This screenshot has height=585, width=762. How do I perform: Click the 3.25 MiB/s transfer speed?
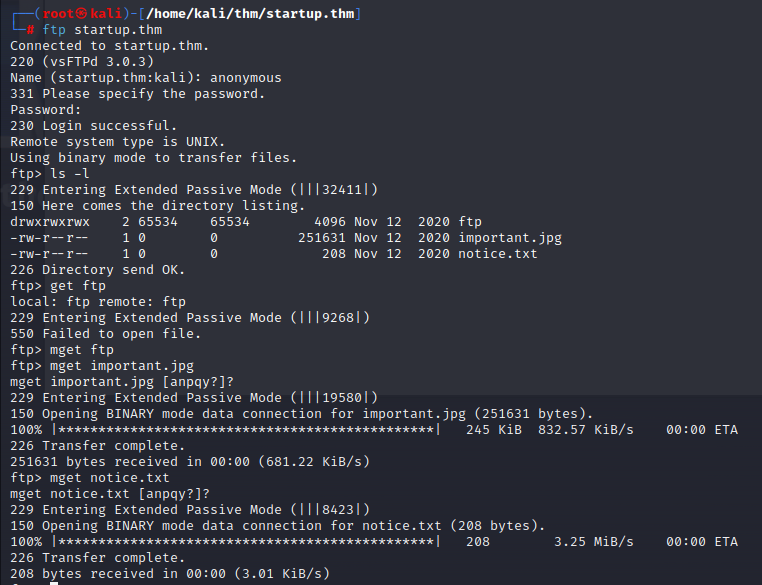pyautogui.click(x=594, y=542)
